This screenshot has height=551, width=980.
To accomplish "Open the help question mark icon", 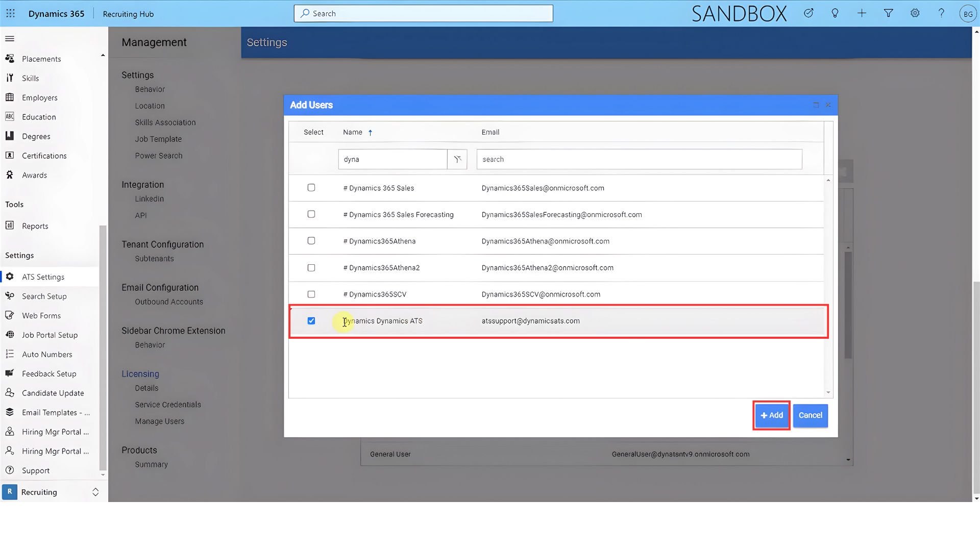I will (942, 13).
